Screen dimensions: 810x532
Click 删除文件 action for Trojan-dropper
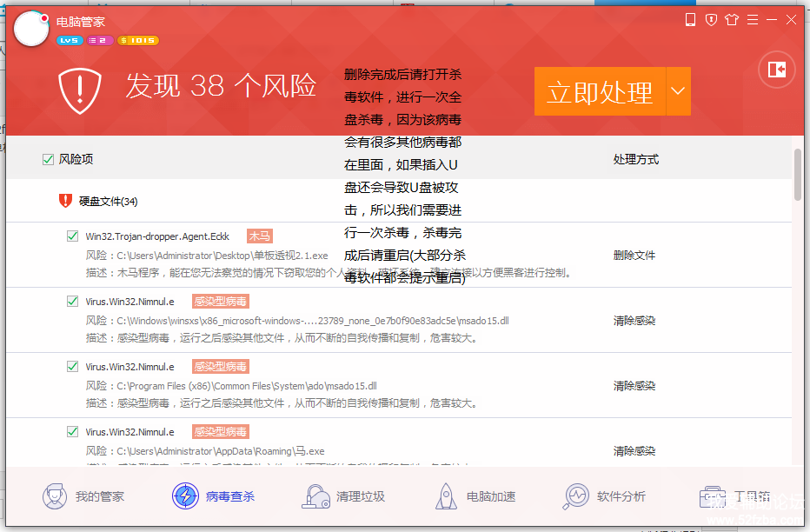(x=634, y=256)
